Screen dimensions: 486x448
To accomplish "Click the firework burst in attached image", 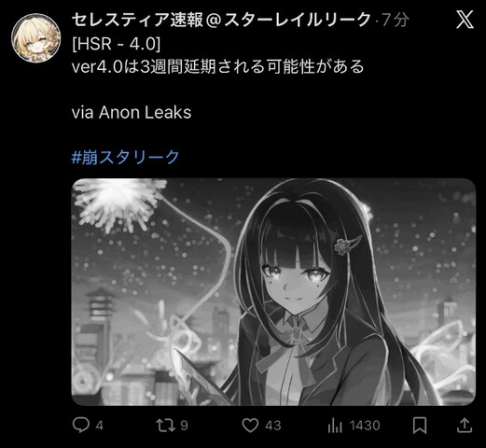I will coord(119,203).
